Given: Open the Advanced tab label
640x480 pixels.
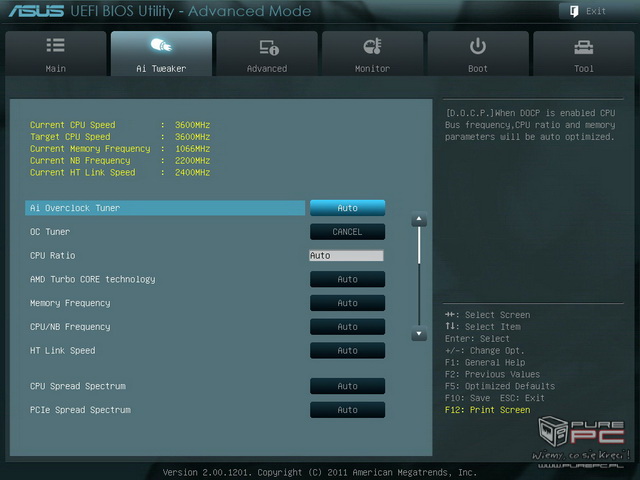Looking at the screenshot, I should click(267, 69).
